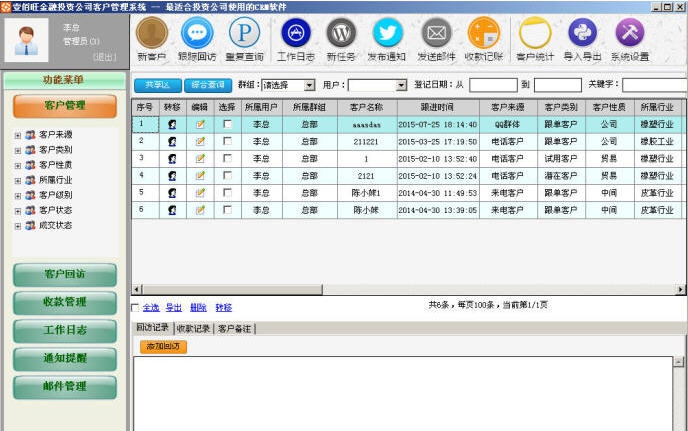This screenshot has height=431, width=688.
Task: Tick the checkbox for customer aaasdas
Action: [x=227, y=124]
